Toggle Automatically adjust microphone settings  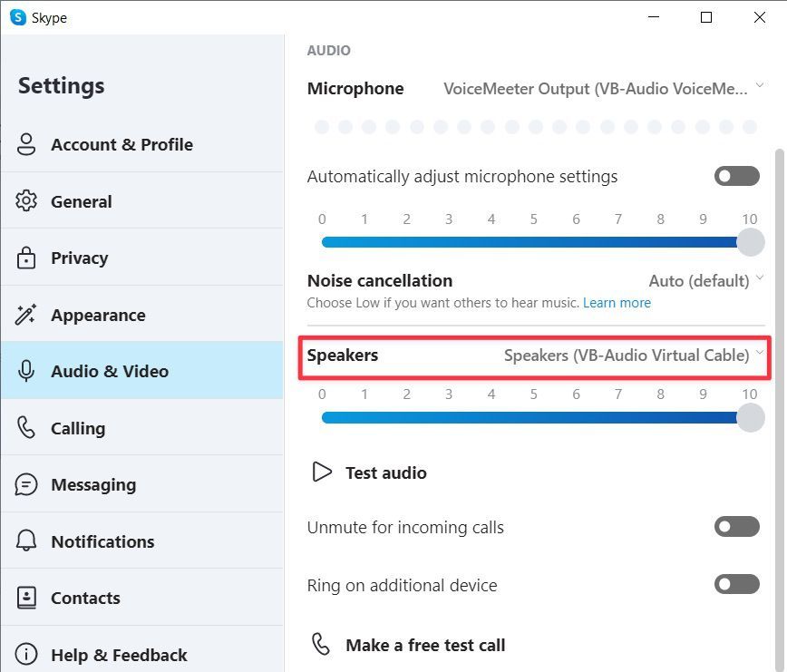pos(736,176)
